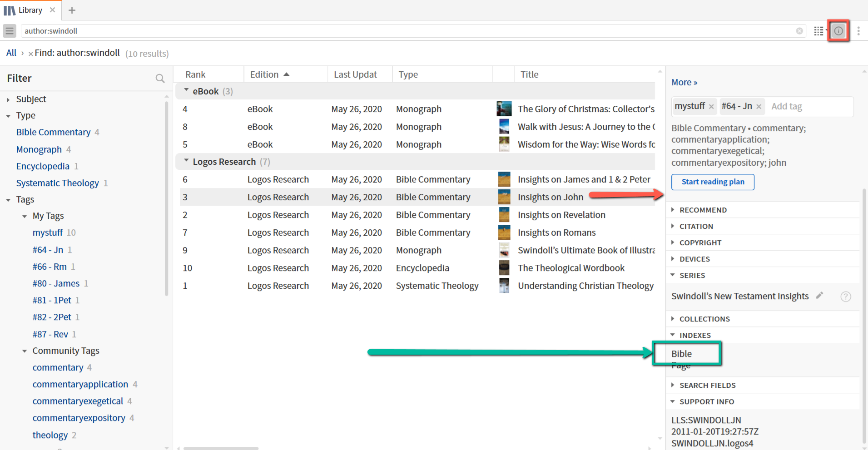Image resolution: width=868 pixels, height=450 pixels.
Task: Collapse the Type filter section
Action: point(8,116)
